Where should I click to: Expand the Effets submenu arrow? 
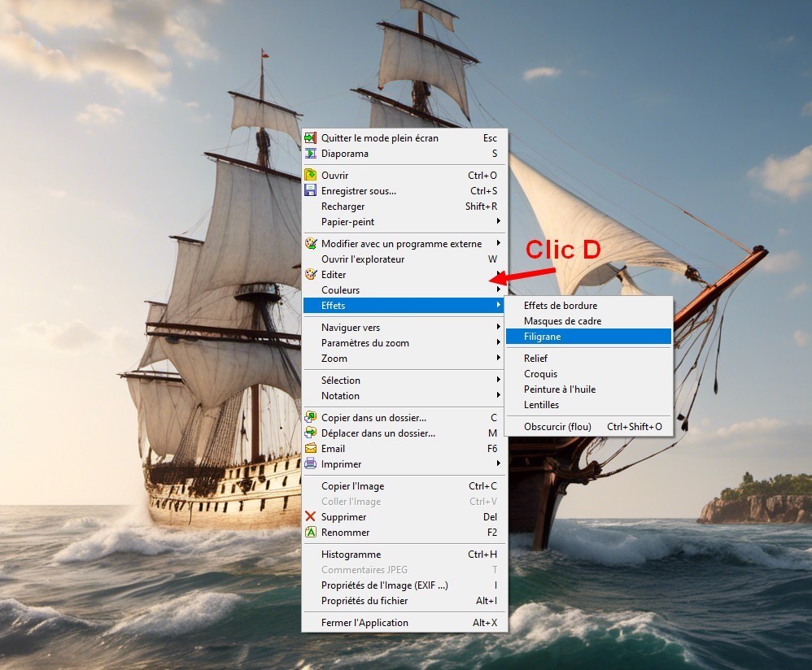point(498,305)
